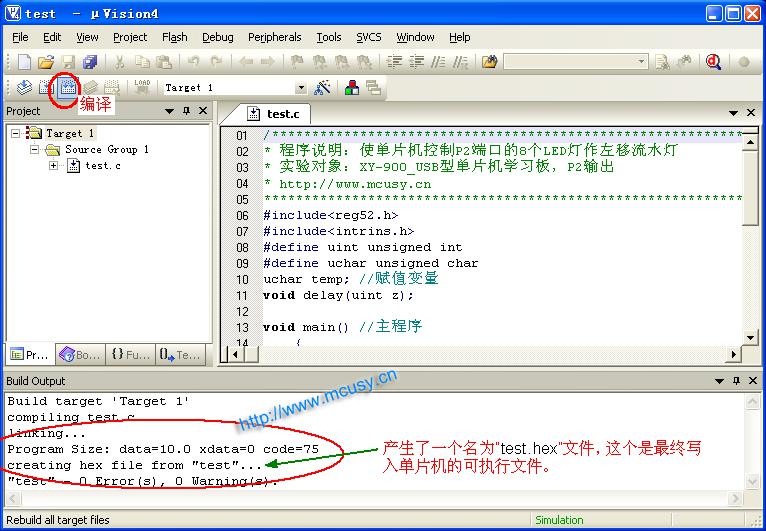The height and width of the screenshot is (531, 766).
Task: Close the Build Output panel
Action: tap(753, 381)
